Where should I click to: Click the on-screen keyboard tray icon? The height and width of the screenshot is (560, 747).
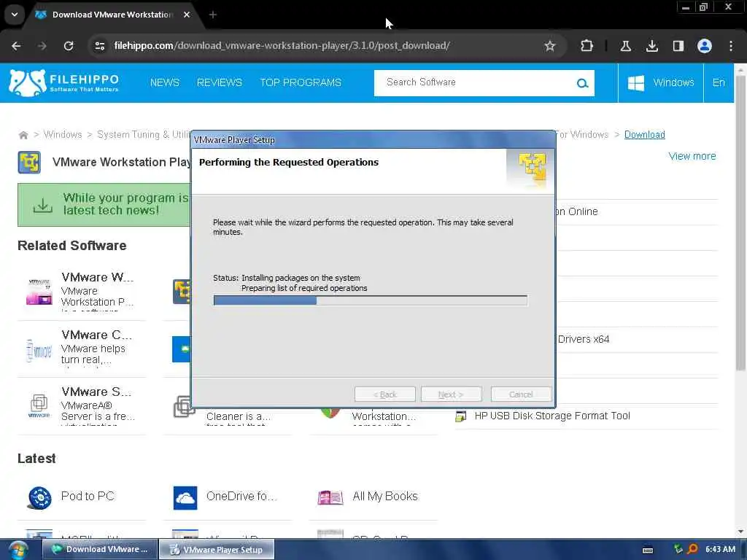(648, 550)
